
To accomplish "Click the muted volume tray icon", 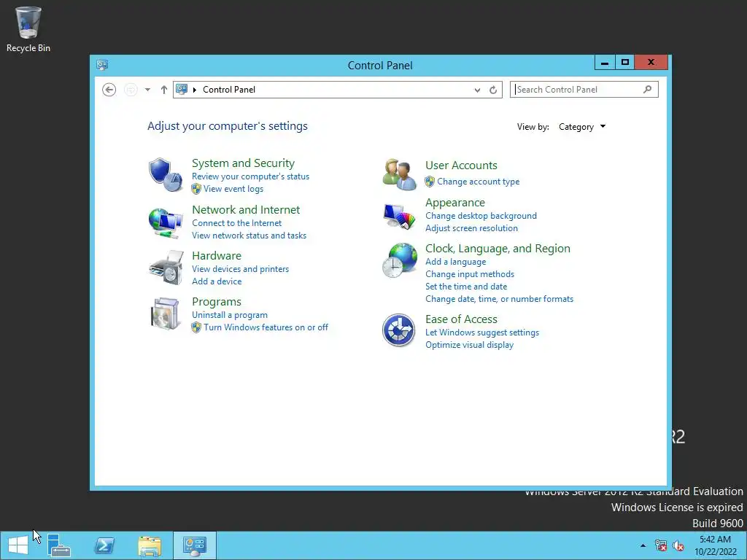I will 678,545.
